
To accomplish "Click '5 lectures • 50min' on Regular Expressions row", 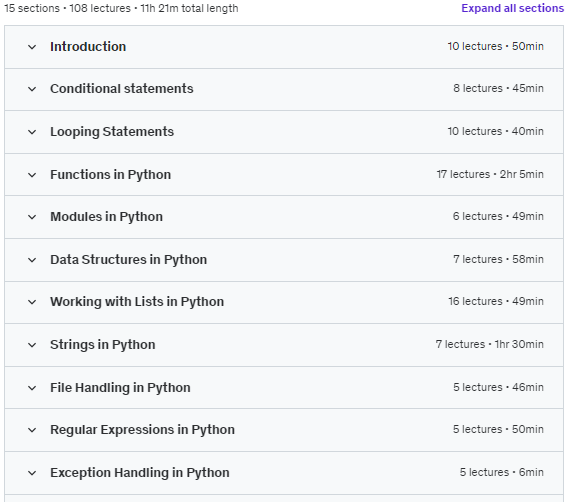I will [498, 429].
